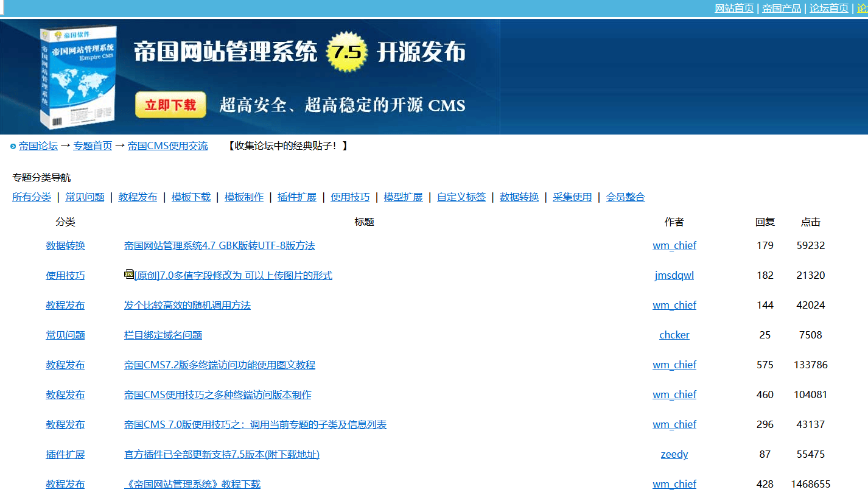The height and width of the screenshot is (501, 868).
Task: Click the 分类 column header
Action: point(65,222)
